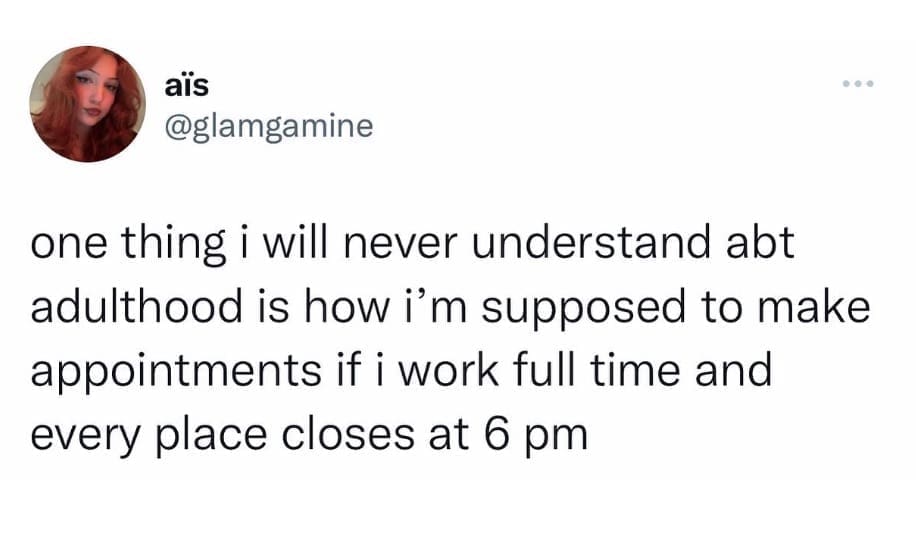Click the first line of the tweet text
916x538 pixels.
click(x=412, y=246)
